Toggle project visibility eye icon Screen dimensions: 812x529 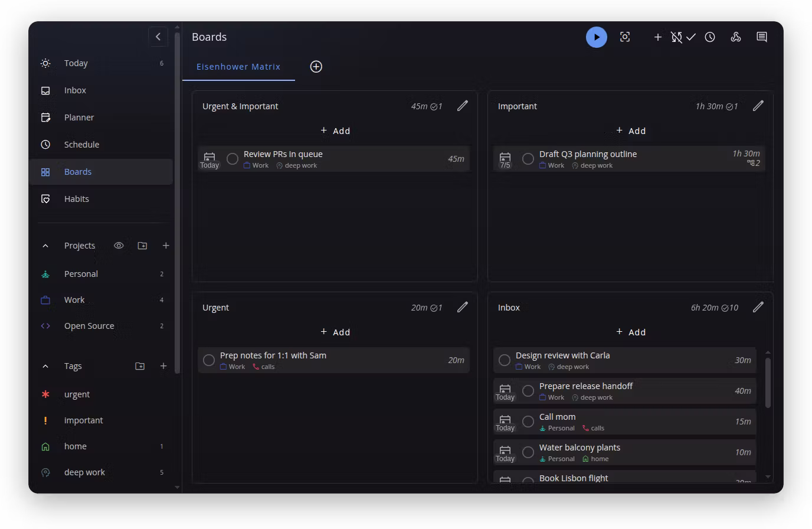pyautogui.click(x=119, y=246)
